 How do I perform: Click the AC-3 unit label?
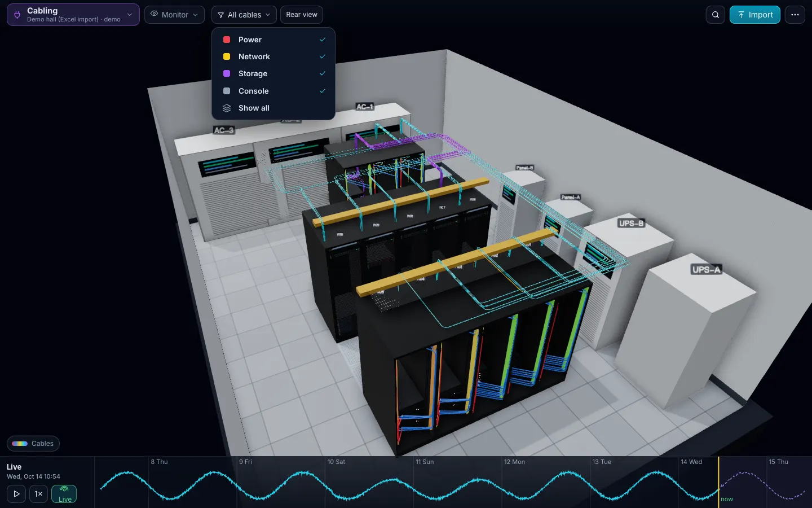(224, 130)
